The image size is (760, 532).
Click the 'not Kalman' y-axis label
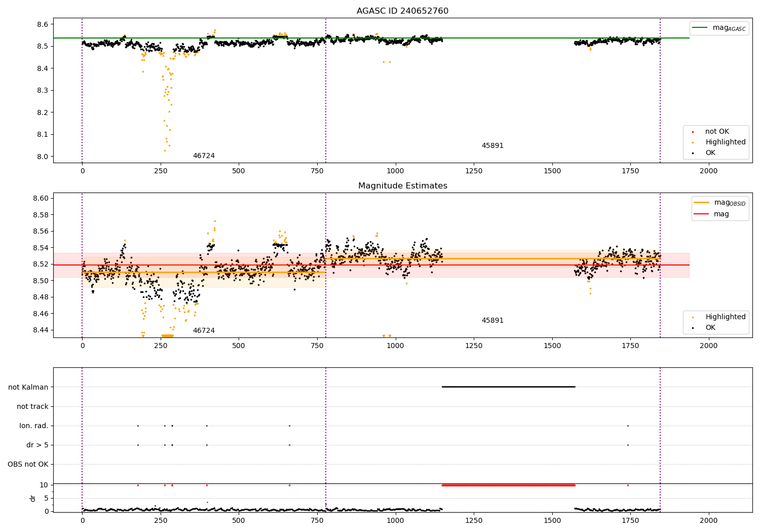coord(28,387)
